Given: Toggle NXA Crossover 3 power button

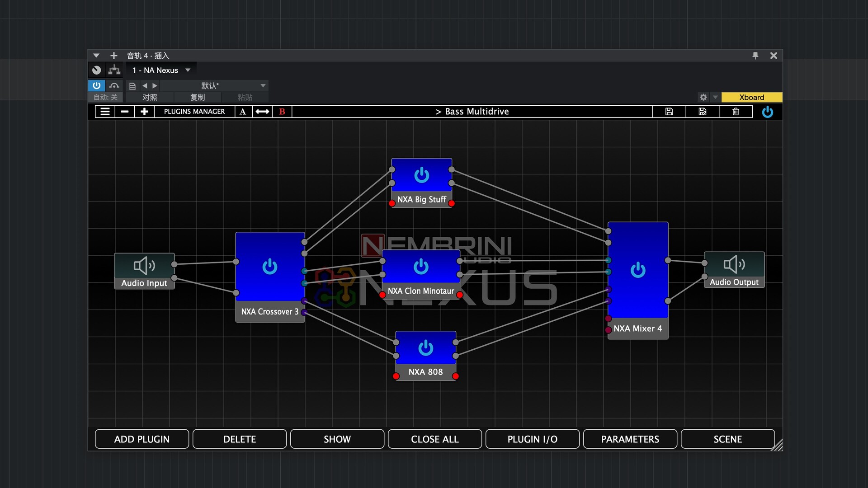Looking at the screenshot, I should (x=270, y=267).
